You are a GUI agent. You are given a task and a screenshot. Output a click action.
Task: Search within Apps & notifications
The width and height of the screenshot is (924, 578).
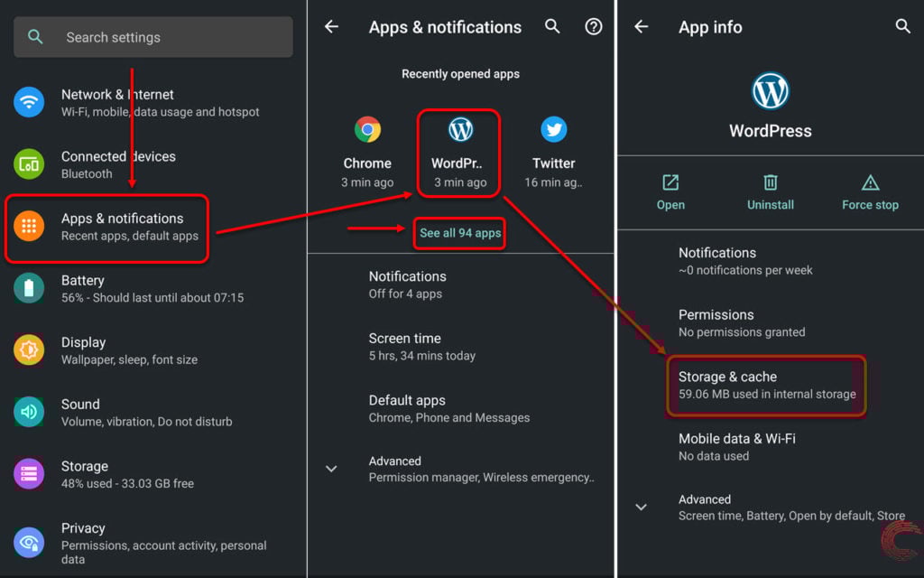click(x=552, y=26)
